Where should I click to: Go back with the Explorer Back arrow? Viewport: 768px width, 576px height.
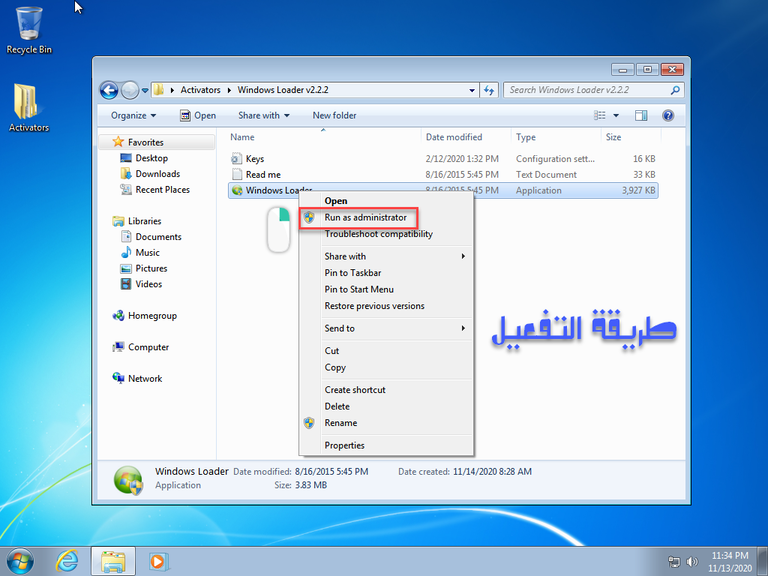(109, 90)
